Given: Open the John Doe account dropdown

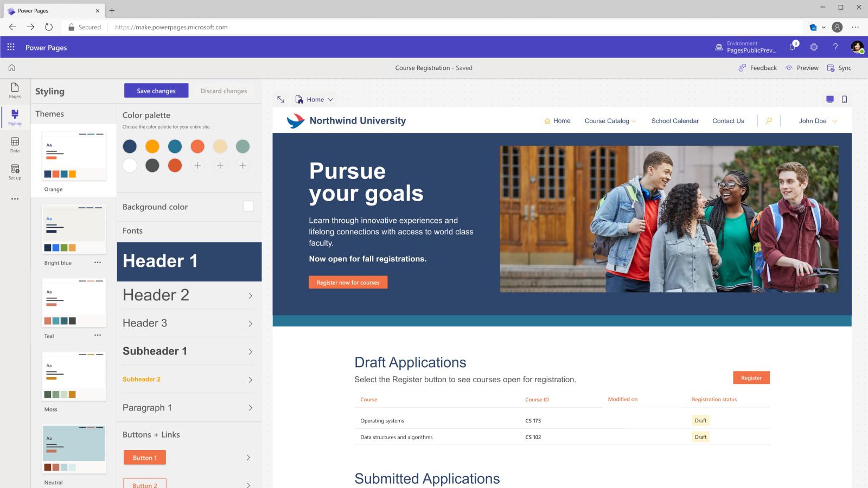Looking at the screenshot, I should (x=816, y=121).
